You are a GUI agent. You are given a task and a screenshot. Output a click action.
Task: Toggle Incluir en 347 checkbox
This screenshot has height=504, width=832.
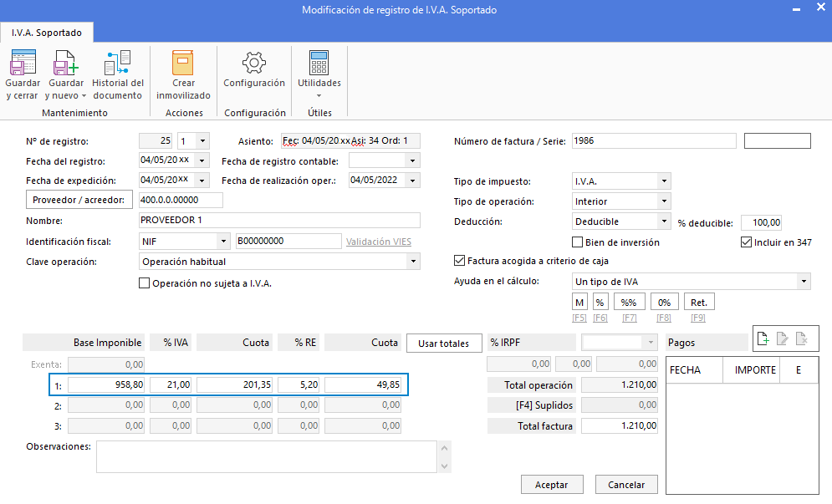coord(746,242)
